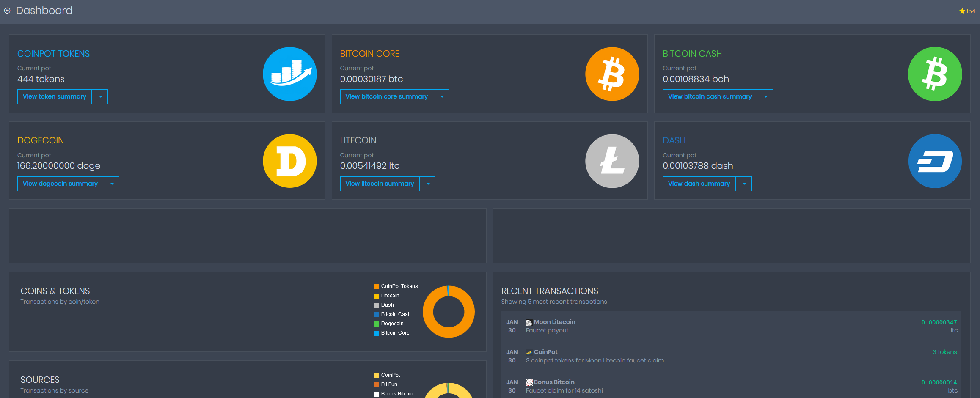Select the Bonus Bitcoin 14 satoshi transaction
Viewport: 980px width, 398px height.
(x=731, y=385)
